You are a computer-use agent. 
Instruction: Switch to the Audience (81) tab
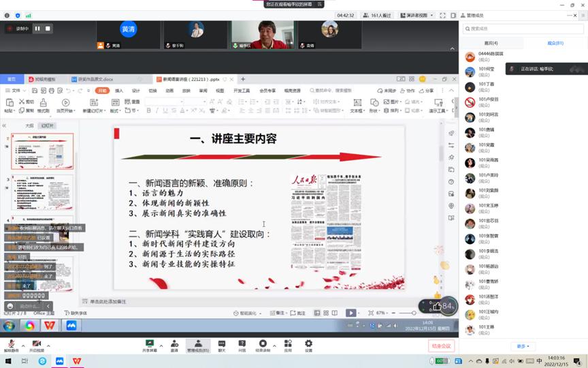tap(555, 43)
